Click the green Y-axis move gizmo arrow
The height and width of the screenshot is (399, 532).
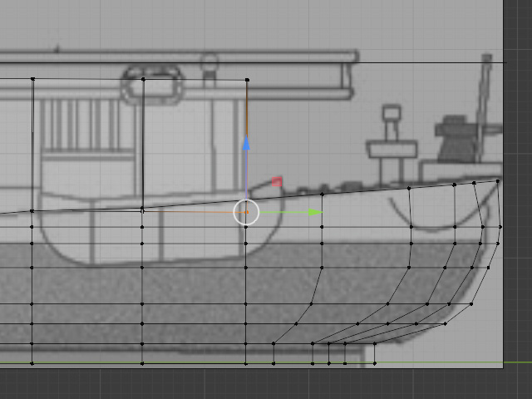316,213
